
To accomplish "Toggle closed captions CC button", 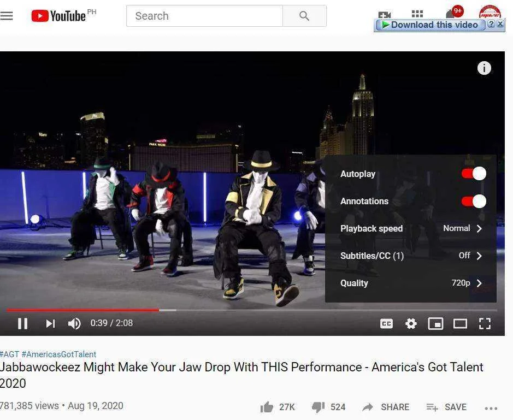I will pos(386,323).
